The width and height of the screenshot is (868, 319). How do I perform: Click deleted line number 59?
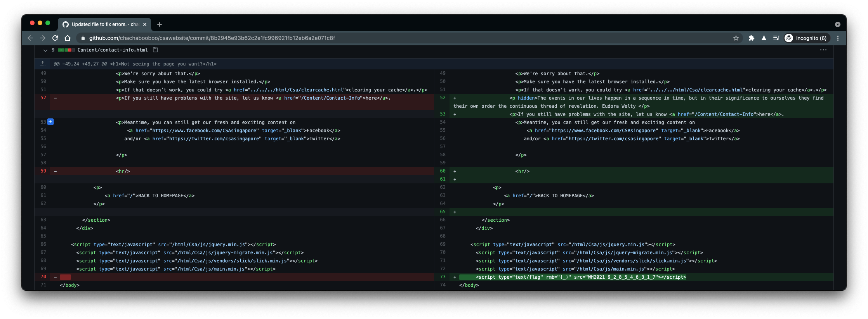pyautogui.click(x=43, y=171)
